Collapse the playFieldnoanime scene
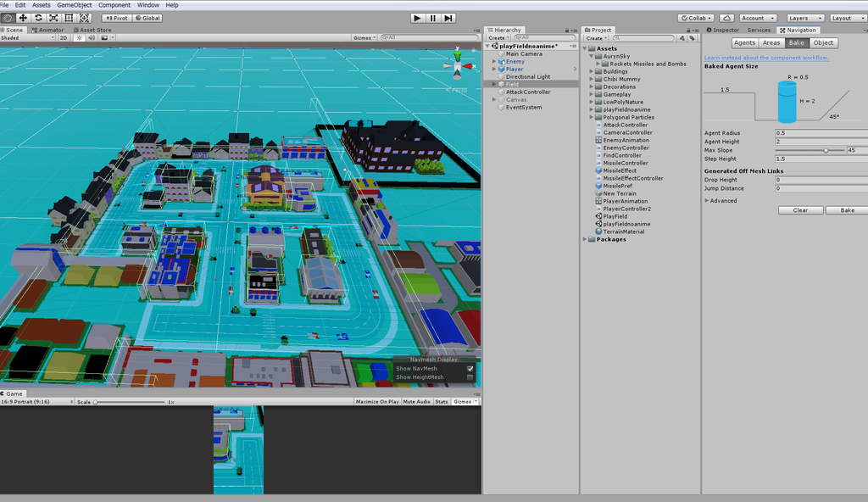This screenshot has width=868, height=502. pos(487,46)
